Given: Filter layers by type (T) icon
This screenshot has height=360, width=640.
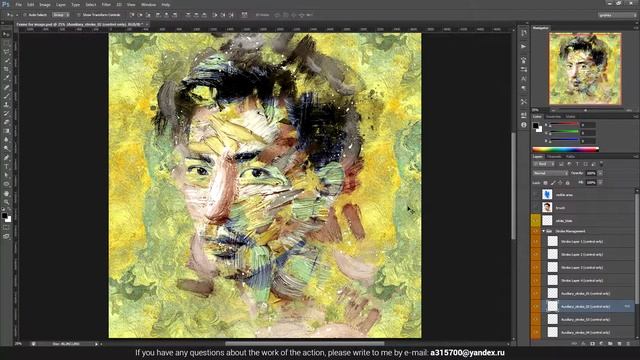Looking at the screenshot, I should click(577, 164).
